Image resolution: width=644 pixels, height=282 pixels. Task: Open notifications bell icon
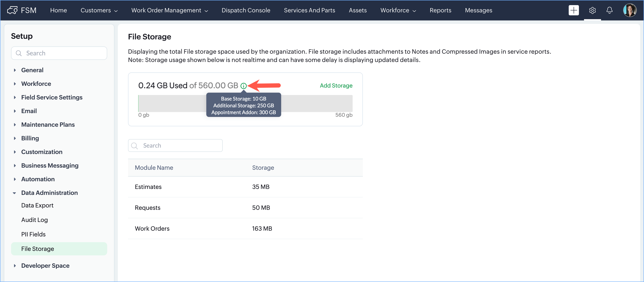coord(610,10)
